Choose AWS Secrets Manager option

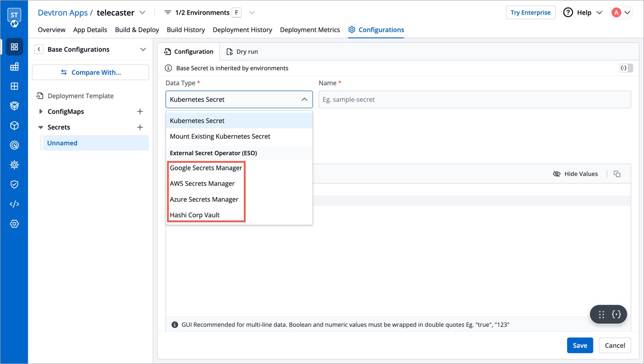202,184
